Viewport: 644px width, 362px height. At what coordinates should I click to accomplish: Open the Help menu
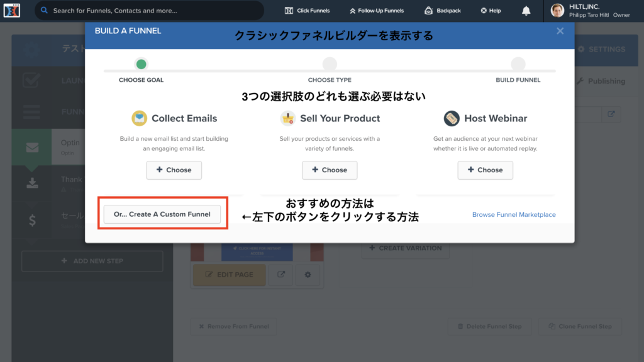(491, 11)
